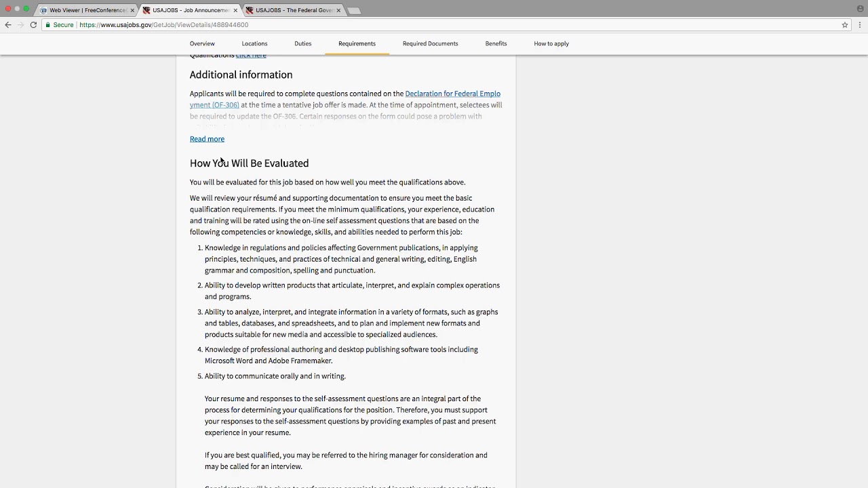Click item 'Knowledge in regulations and policies'

(x=341, y=259)
